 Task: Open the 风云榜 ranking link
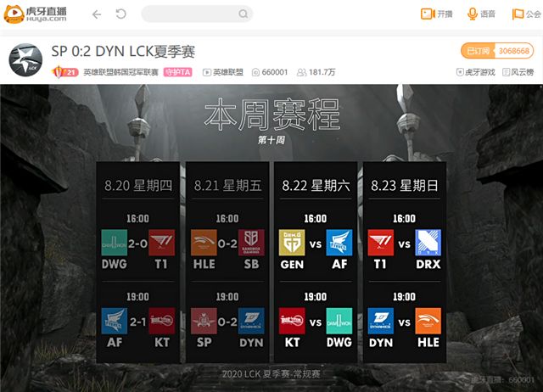click(x=523, y=72)
